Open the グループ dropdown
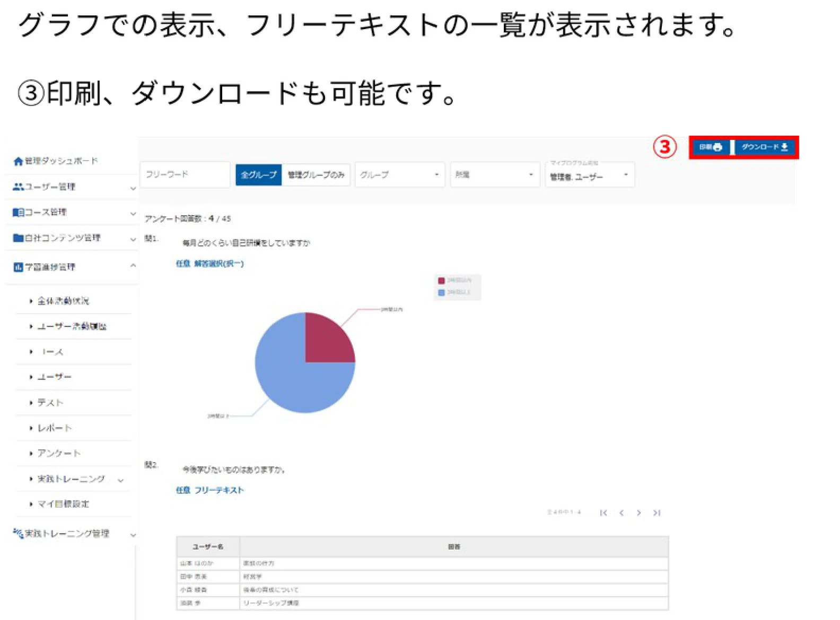 click(400, 175)
